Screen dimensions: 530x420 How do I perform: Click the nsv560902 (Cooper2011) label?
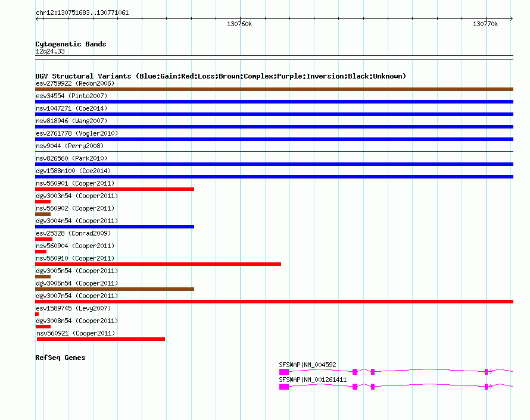coord(75,208)
